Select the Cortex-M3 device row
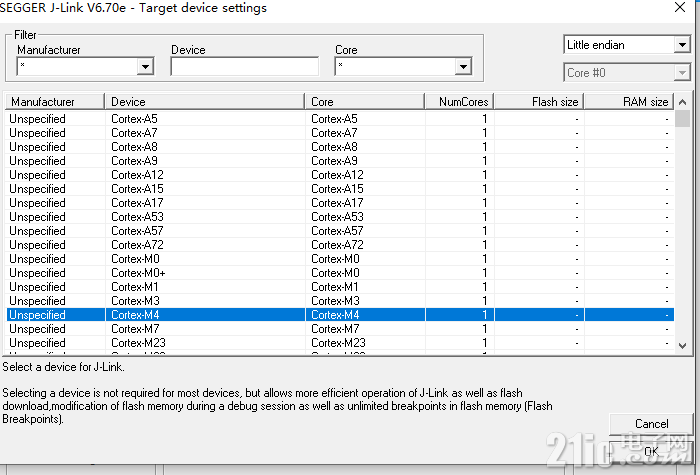Image resolution: width=700 pixels, height=475 pixels. pyautogui.click(x=340, y=300)
